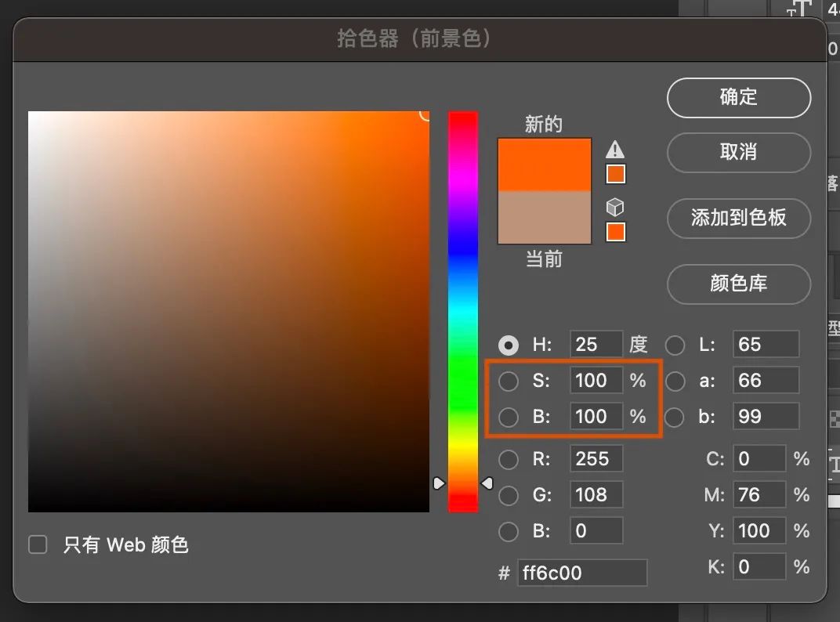This screenshot has width=840, height=622.
Task: Enable the 只有 Web 颜色 checkbox
Action: coord(38,544)
